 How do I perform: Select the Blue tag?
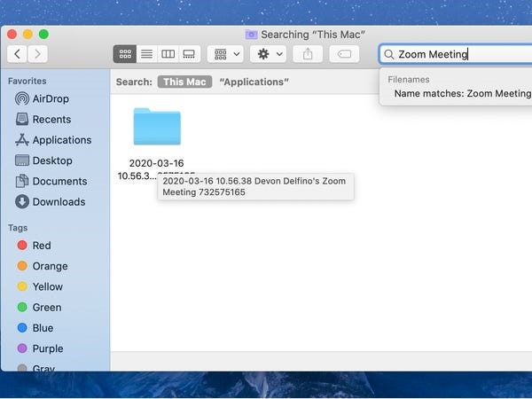tap(35, 328)
